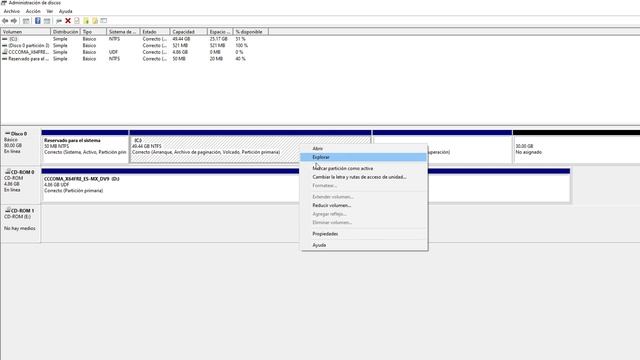Click the disc icon of CCCOMA_X64FRE row
Image resolution: width=640 pixels, height=360 pixels.
tap(5, 52)
